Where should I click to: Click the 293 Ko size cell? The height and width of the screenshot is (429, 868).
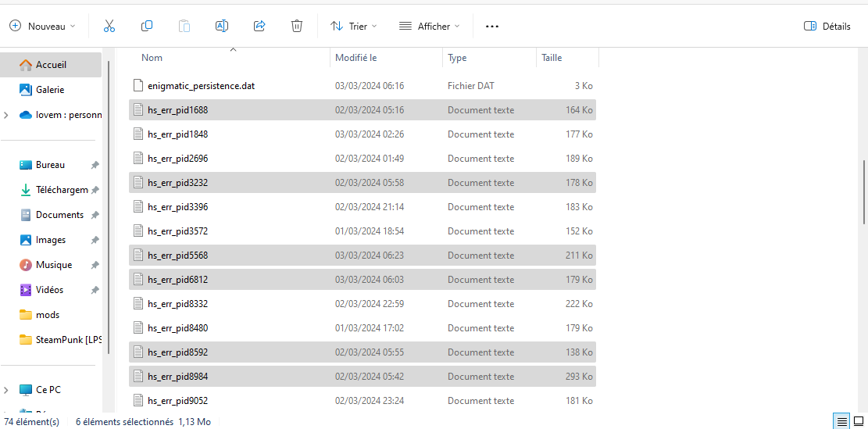coord(580,377)
